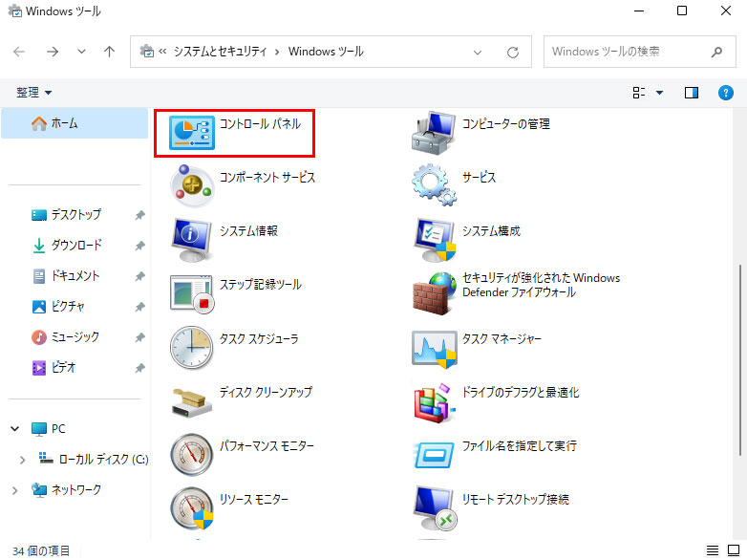Open the ファイル名を指定して実行 icon
Screen dimensions: 747x560
click(434, 455)
